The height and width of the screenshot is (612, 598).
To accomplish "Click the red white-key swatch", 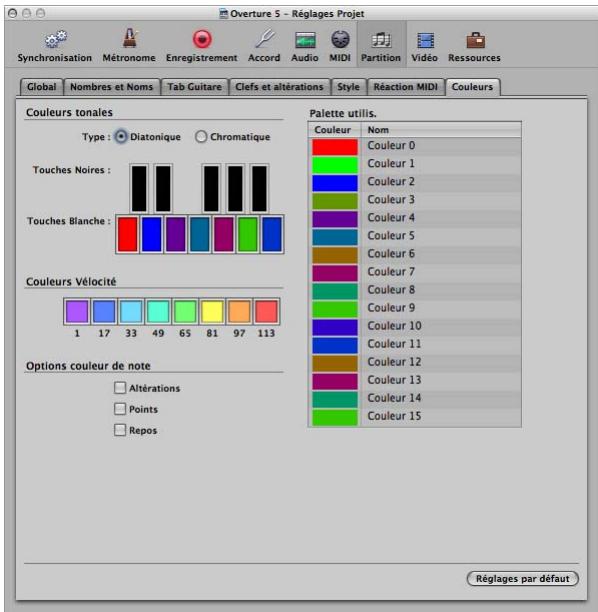I will tap(128, 234).
